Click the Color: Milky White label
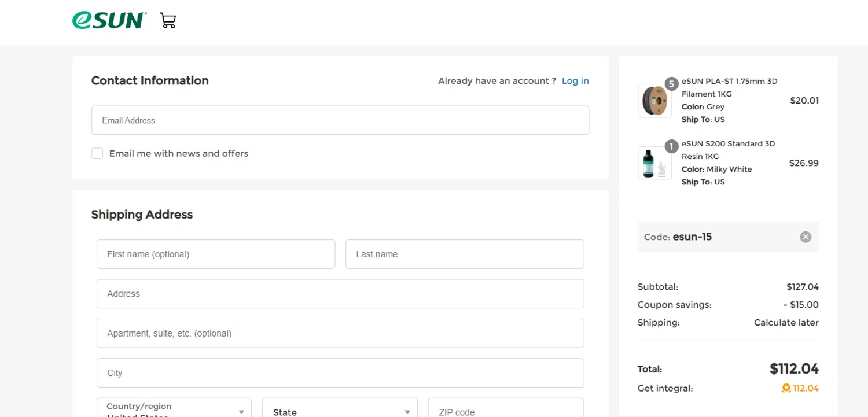The width and height of the screenshot is (868, 417). tap(717, 169)
